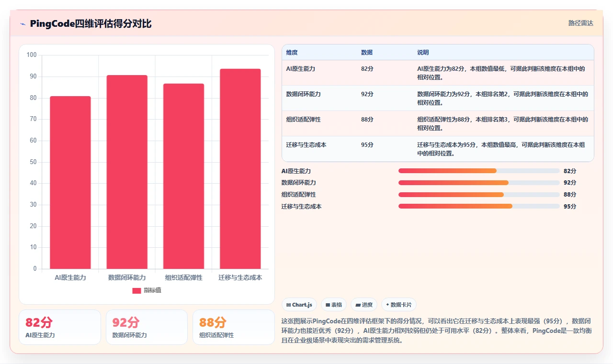Viewport: 613px width, 364px height.
Task: Click the 数据卡片 tag chip
Action: (x=399, y=305)
